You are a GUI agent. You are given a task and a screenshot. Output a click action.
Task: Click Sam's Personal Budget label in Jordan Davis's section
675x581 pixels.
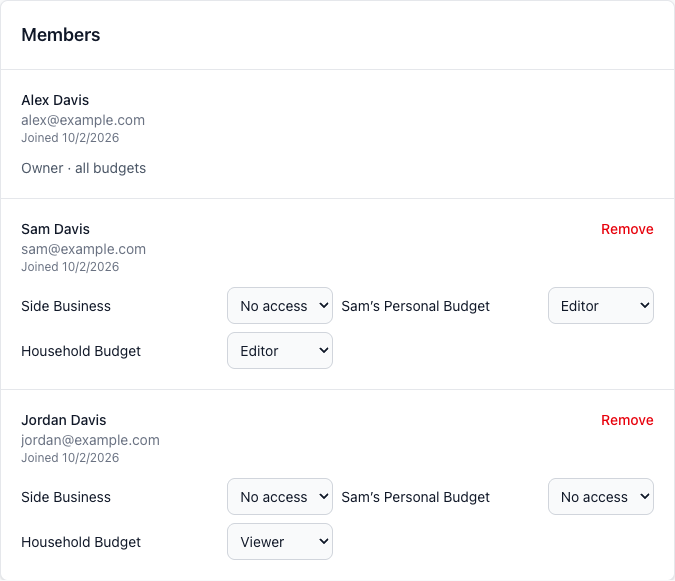pos(415,497)
